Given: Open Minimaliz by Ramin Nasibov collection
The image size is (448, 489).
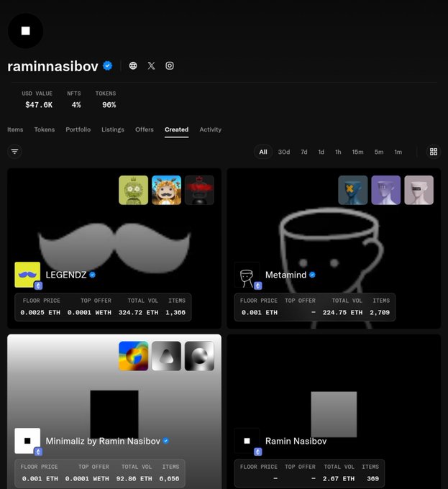Looking at the screenshot, I should 103,441.
